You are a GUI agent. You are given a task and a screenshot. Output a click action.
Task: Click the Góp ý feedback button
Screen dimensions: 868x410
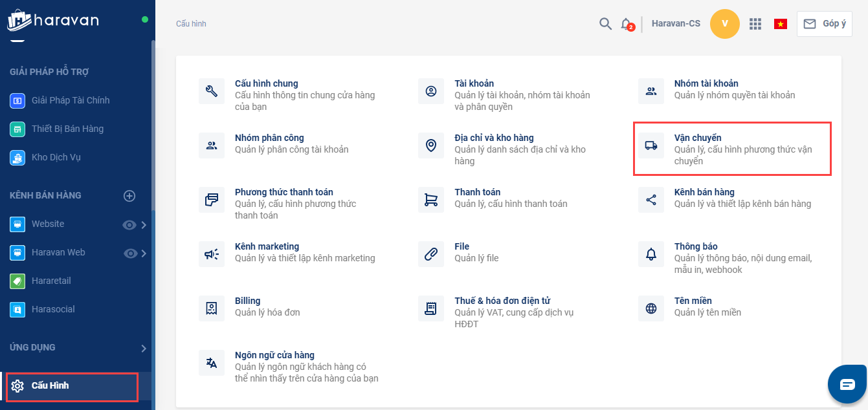[x=824, y=24]
